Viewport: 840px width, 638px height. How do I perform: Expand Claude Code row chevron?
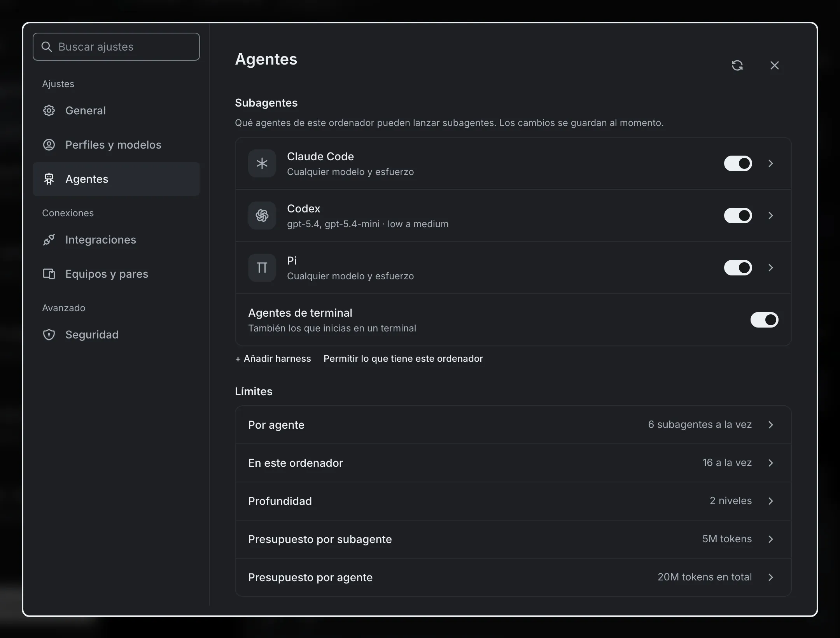[770, 163]
